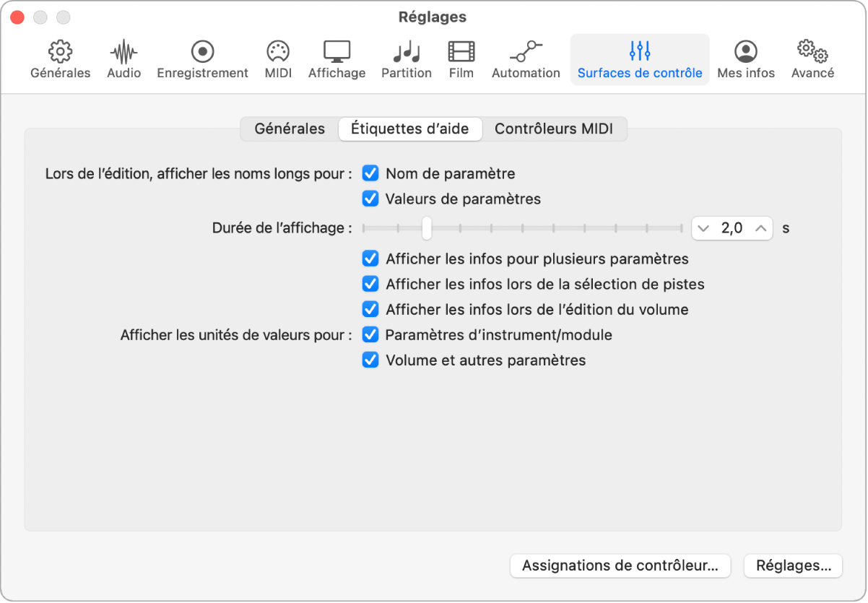This screenshot has height=603, width=868.
Task: Open the Générales tab
Action: pyautogui.click(x=288, y=129)
